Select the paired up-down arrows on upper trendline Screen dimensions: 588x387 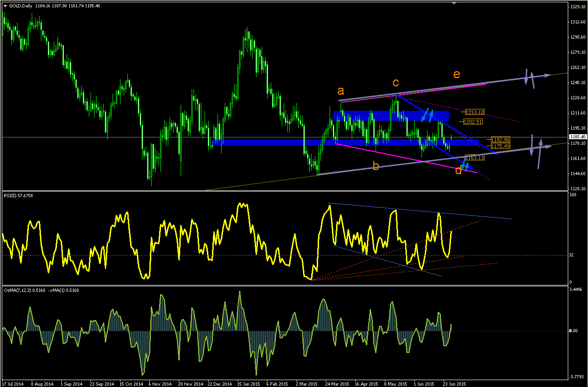530,79
